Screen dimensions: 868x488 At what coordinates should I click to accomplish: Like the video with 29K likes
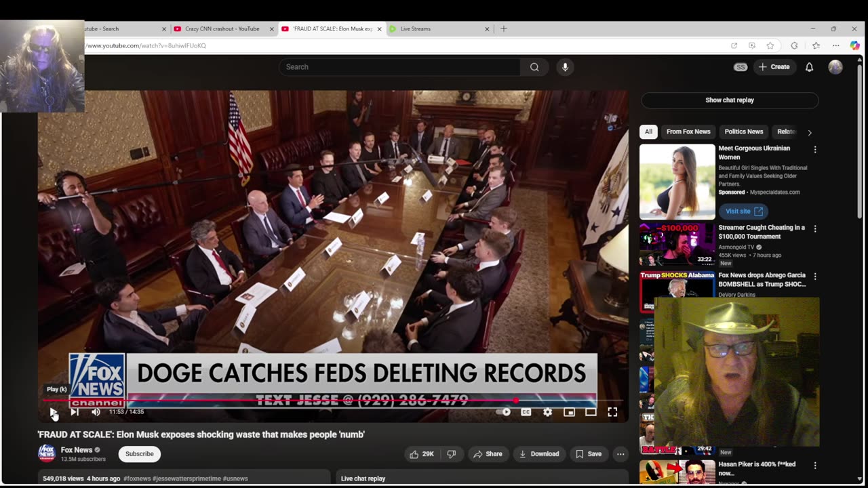pyautogui.click(x=421, y=454)
